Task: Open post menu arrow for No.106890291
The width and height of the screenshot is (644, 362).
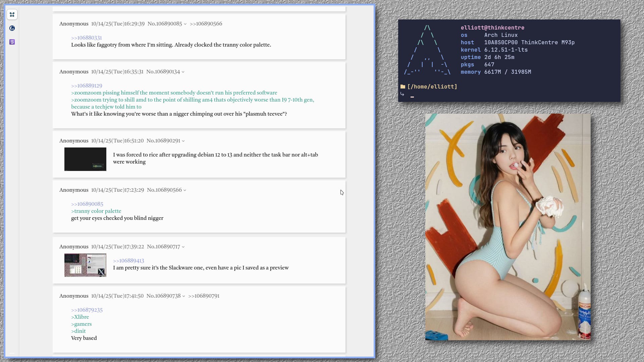Action: [x=183, y=141]
